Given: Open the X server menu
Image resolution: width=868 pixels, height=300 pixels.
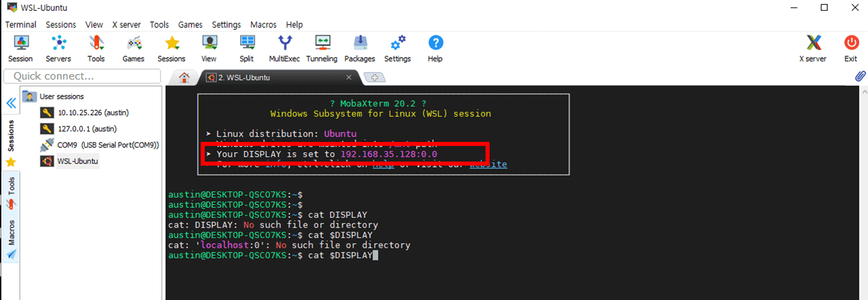Looking at the screenshot, I should pyautogui.click(x=127, y=24).
